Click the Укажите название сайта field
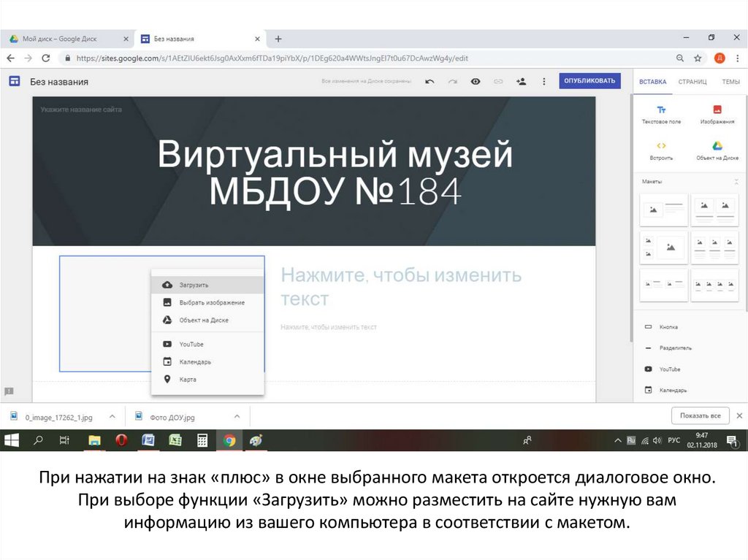 81,110
